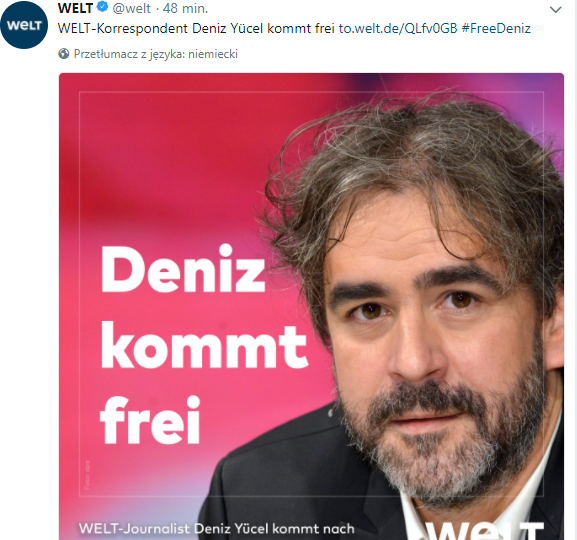Click the blue verified badge
This screenshot has height=540, width=577.
pyautogui.click(x=103, y=7)
